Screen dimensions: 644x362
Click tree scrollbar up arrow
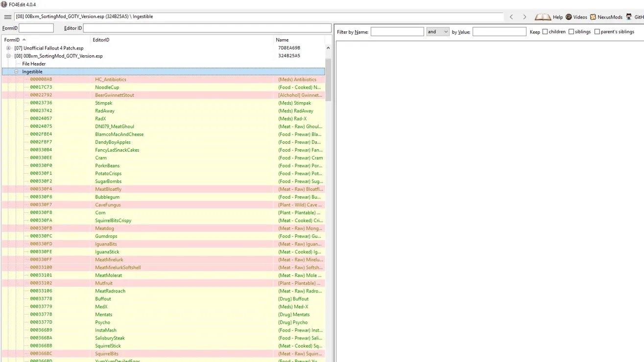328,48
